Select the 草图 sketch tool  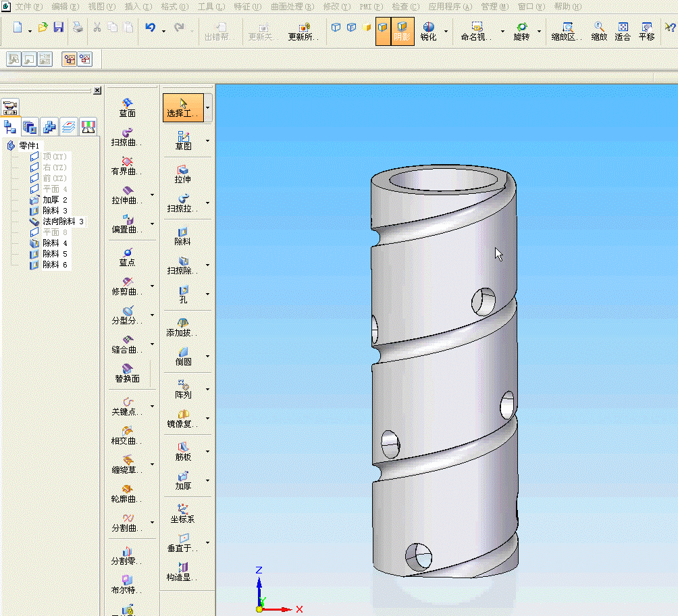(x=183, y=140)
